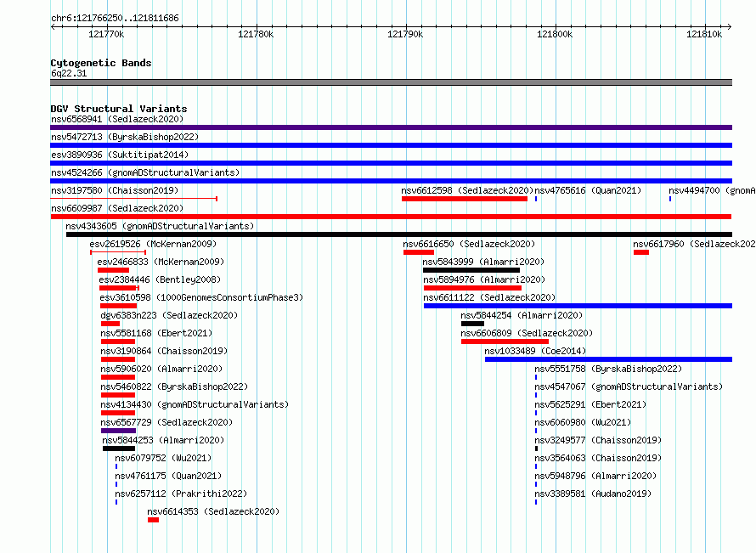Screen dimensions: 756x553
Task: Select nsv5551758 (ByrskaBishop2022) label
Action: 608,369
